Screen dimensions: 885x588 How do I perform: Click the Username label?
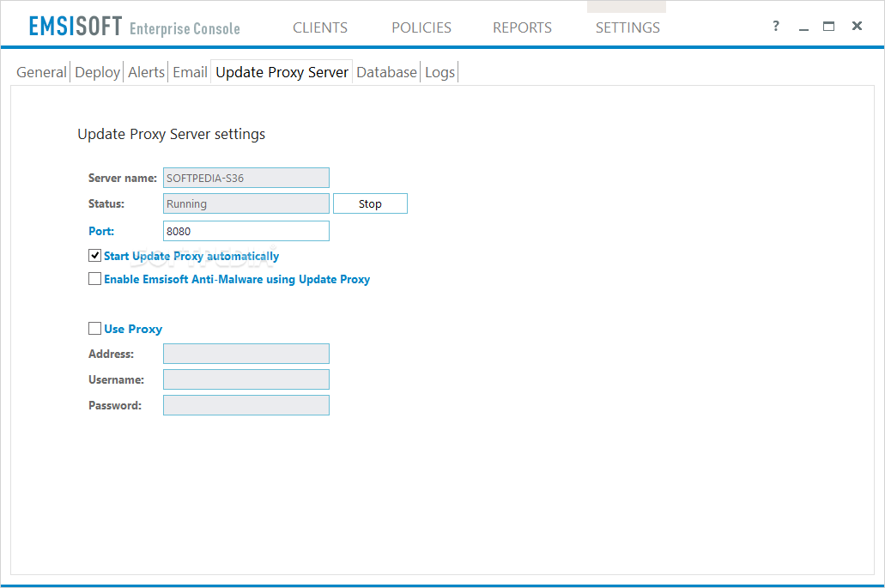(x=116, y=379)
